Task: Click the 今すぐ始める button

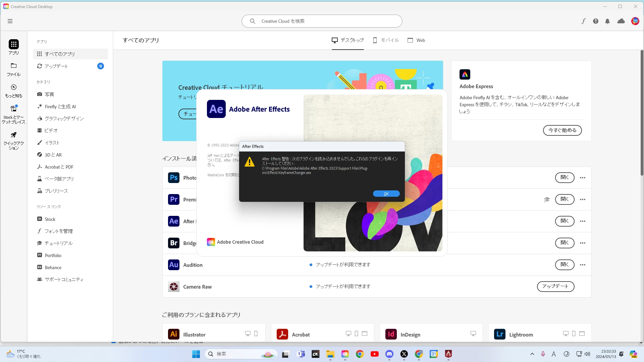Action: [x=562, y=130]
